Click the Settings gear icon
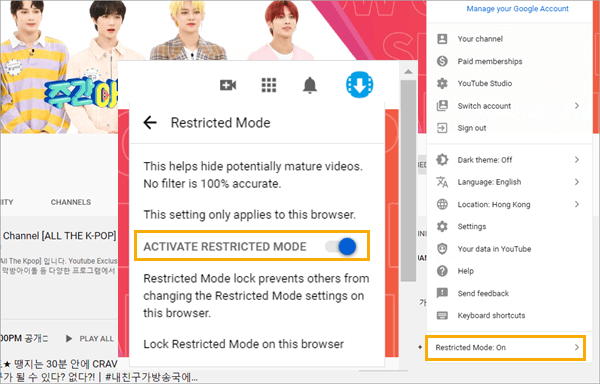 pos(442,226)
